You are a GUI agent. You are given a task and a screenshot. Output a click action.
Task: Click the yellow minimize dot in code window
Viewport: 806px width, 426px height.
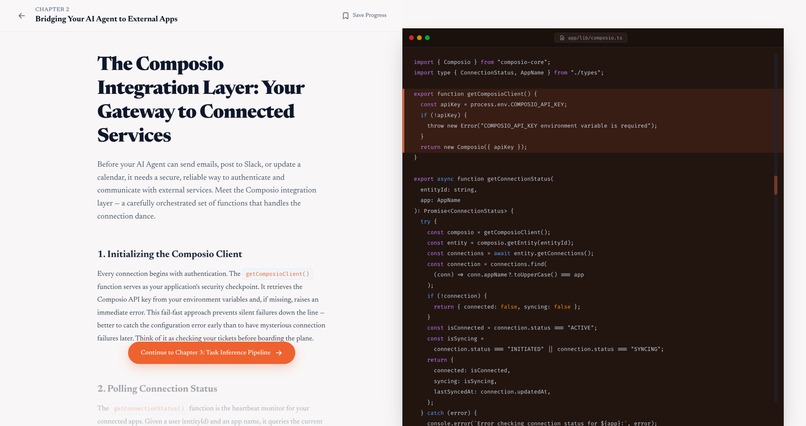419,38
